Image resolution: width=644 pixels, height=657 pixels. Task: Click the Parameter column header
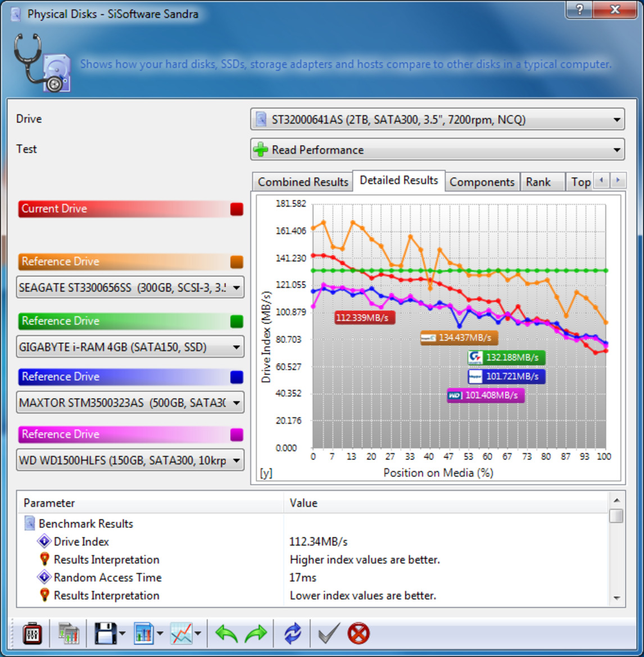click(151, 503)
